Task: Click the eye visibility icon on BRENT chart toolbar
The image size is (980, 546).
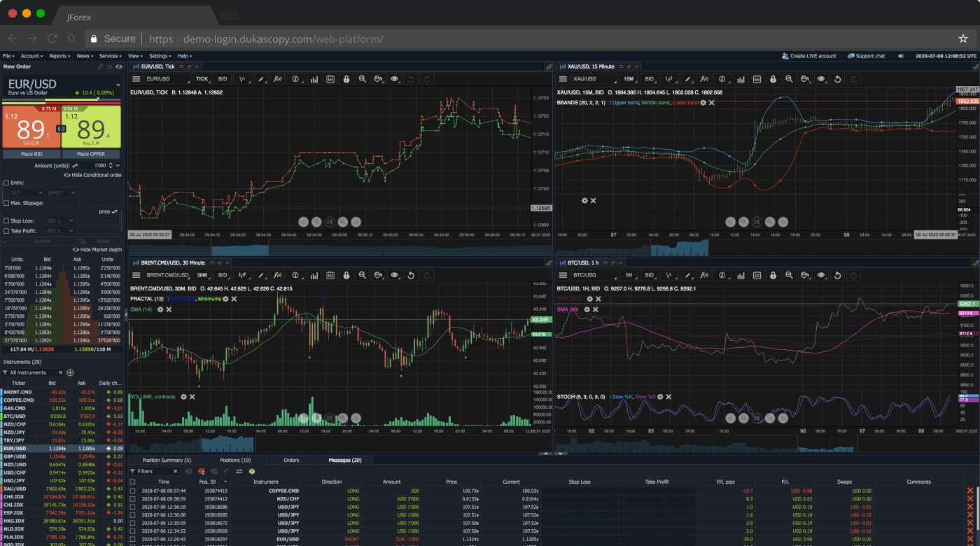Action: [394, 275]
